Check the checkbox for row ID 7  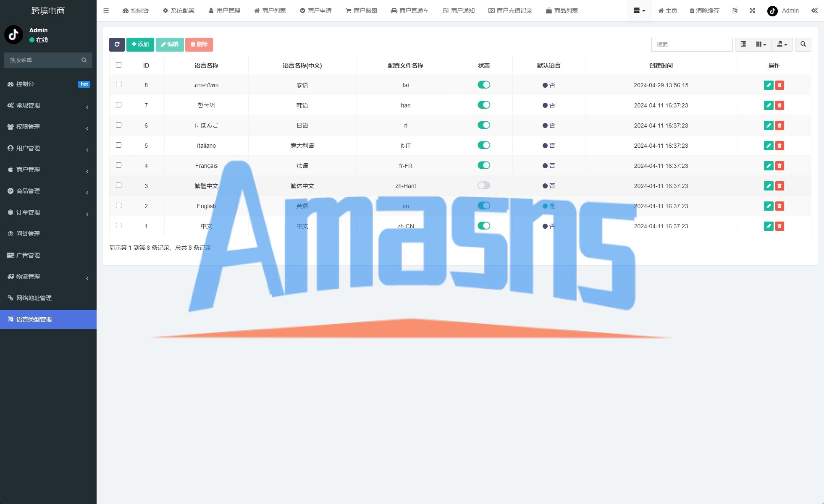pos(118,105)
